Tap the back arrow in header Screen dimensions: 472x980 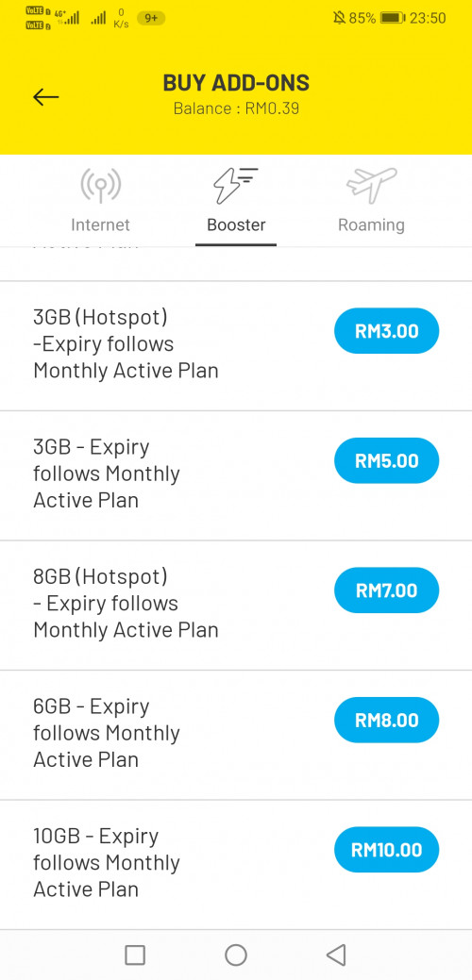[x=45, y=97]
